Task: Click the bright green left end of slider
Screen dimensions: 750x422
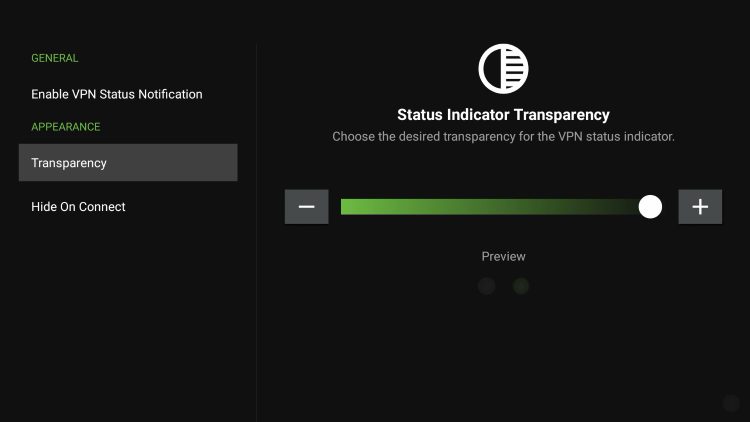Action: (354, 207)
